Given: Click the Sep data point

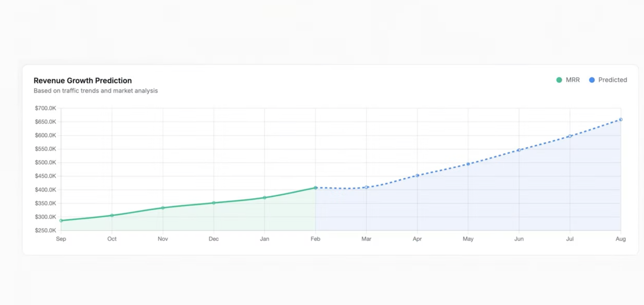Looking at the screenshot, I should click(61, 221).
